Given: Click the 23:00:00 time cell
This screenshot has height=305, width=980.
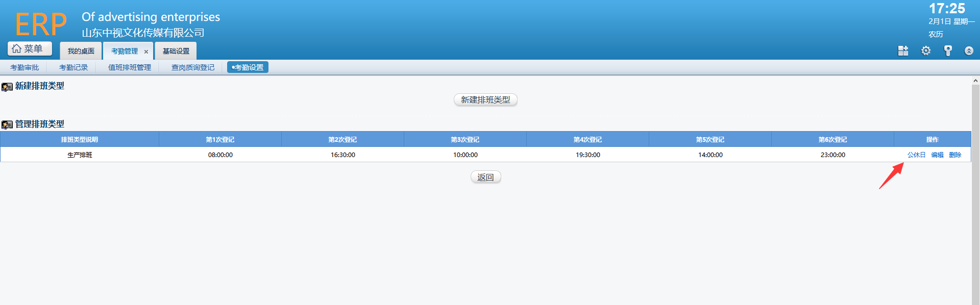Looking at the screenshot, I should (x=832, y=155).
